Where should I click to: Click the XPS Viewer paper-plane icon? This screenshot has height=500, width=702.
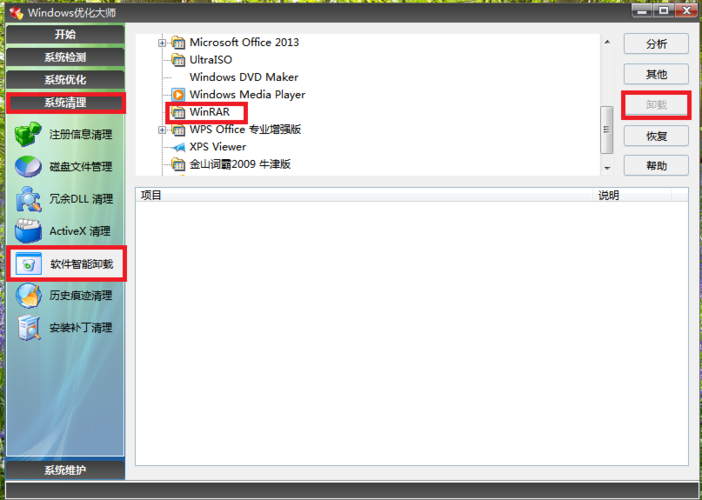[178, 147]
